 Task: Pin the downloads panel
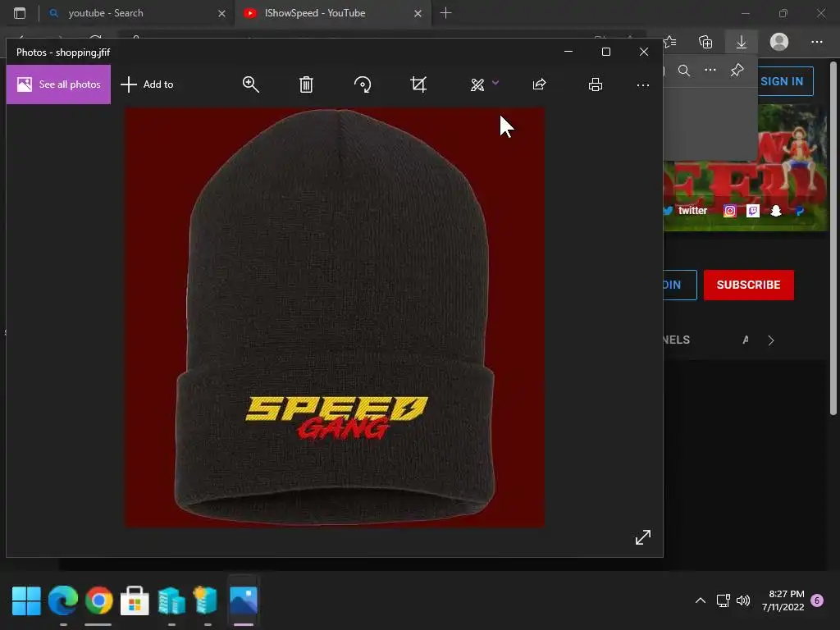(x=737, y=71)
